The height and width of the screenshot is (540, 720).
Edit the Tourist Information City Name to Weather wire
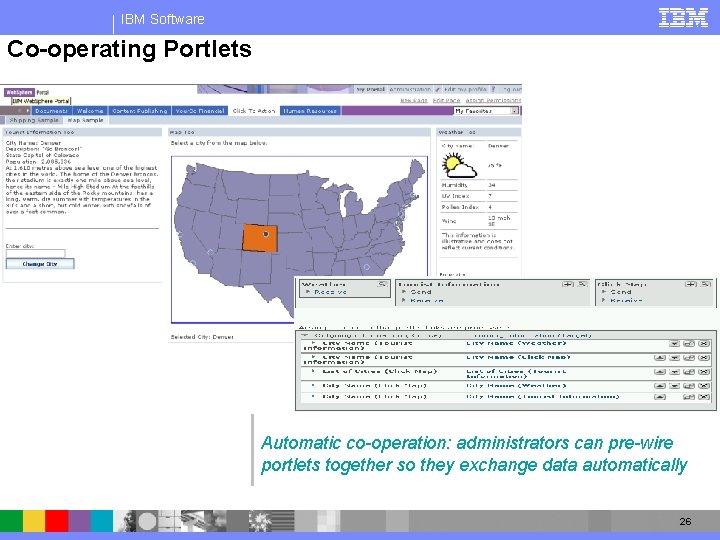689,343
